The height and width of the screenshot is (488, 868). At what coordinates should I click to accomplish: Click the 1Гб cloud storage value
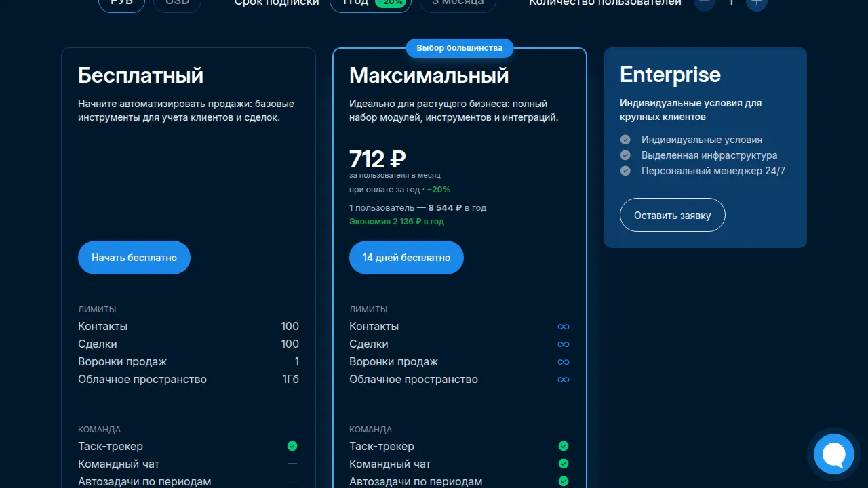pyautogui.click(x=290, y=380)
